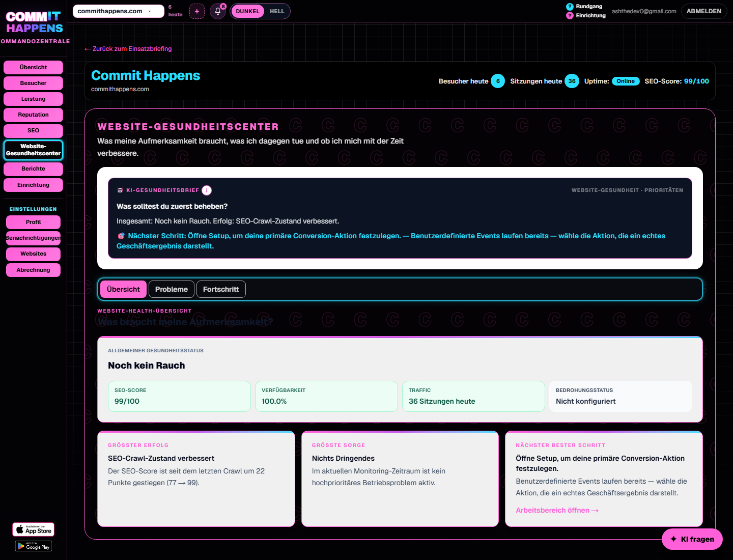Image resolution: width=733 pixels, height=560 pixels.
Task: Select Website-Gesundheitscenter in sidebar
Action: coord(34,150)
